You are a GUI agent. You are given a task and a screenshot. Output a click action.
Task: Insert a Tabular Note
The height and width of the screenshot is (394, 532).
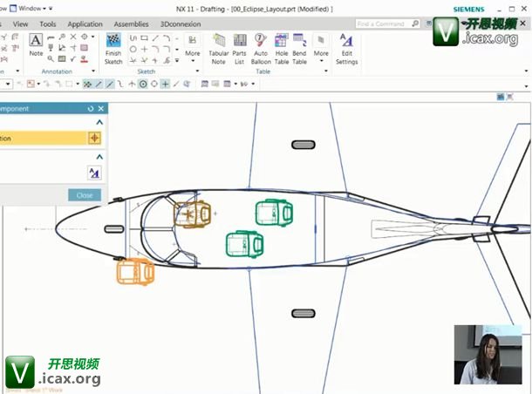point(219,49)
